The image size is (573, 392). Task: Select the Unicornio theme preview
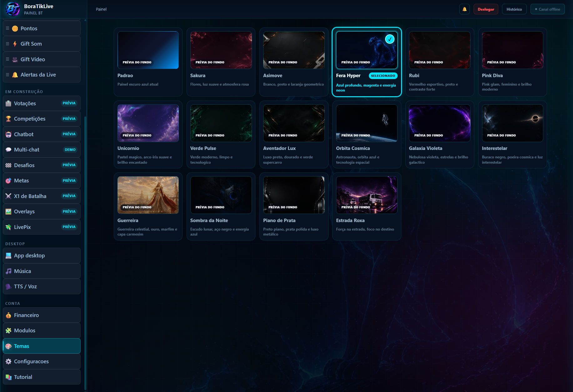coord(148,123)
